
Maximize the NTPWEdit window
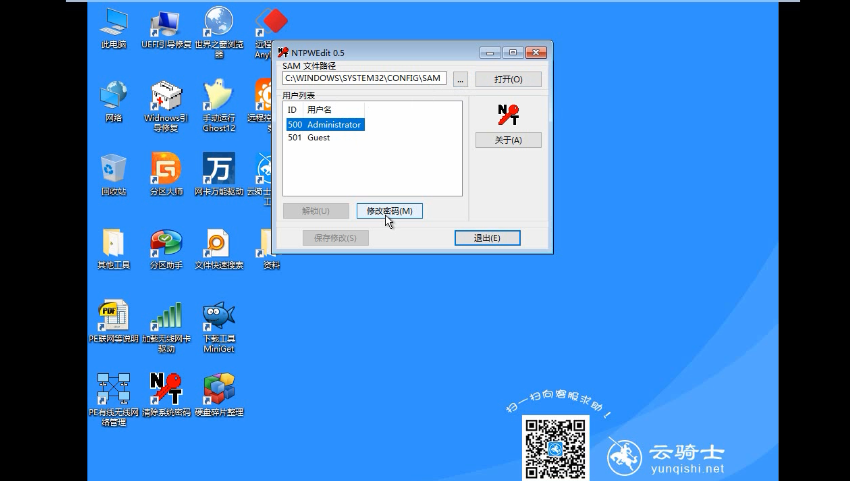(513, 53)
